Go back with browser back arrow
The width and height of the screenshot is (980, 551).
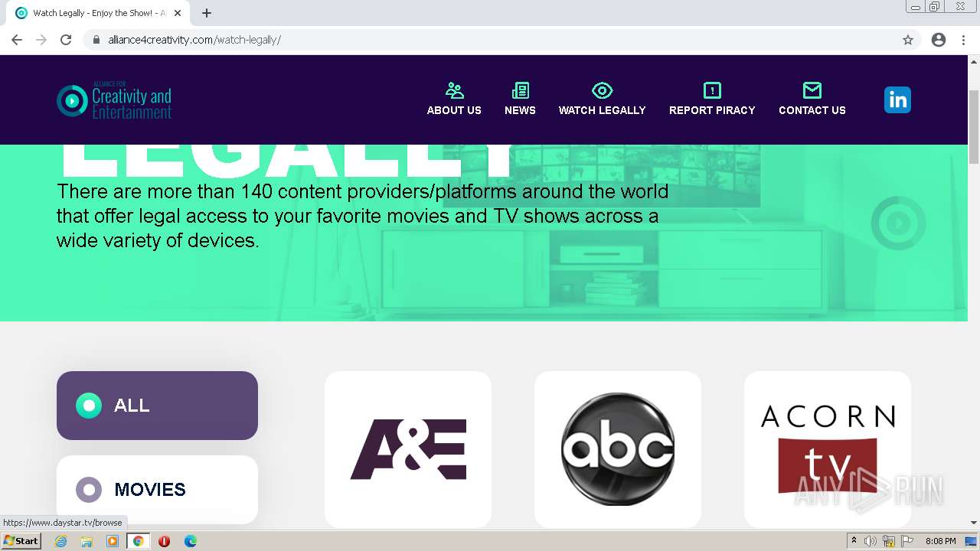tap(17, 40)
